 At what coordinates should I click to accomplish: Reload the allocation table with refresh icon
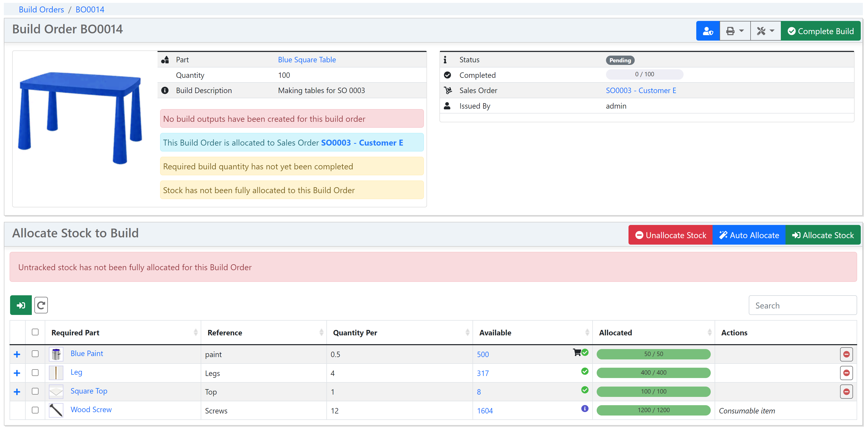tap(41, 305)
